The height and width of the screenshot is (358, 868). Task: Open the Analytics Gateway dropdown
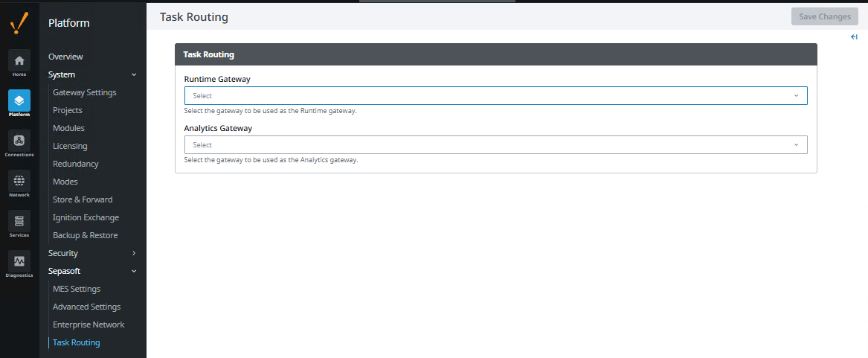click(x=495, y=145)
